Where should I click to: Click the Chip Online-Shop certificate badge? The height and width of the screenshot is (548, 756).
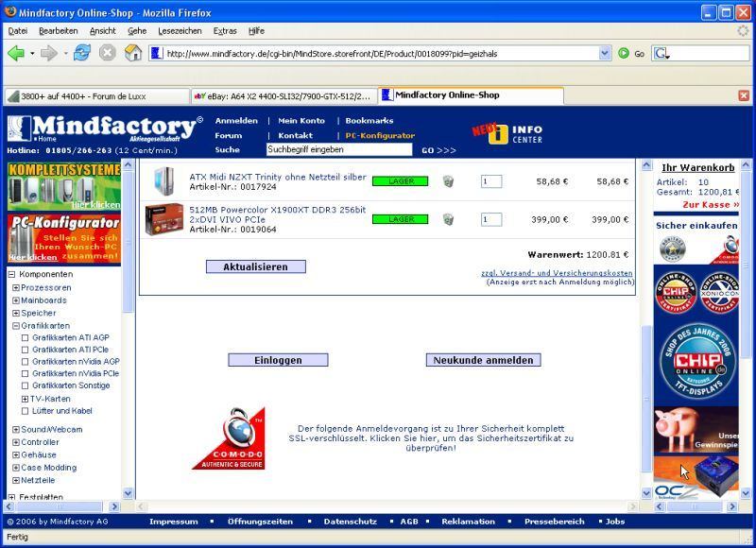[x=676, y=293]
